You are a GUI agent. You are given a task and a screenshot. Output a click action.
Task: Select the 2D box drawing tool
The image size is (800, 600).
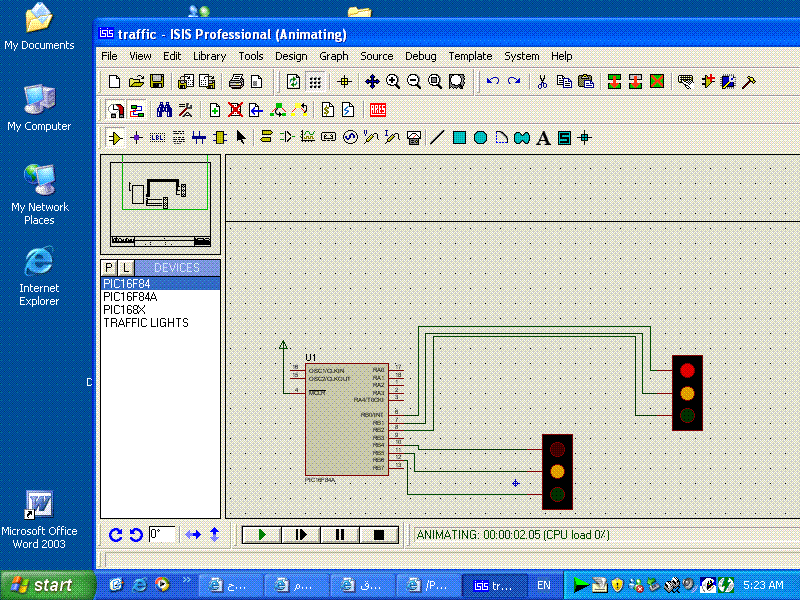[x=459, y=138]
